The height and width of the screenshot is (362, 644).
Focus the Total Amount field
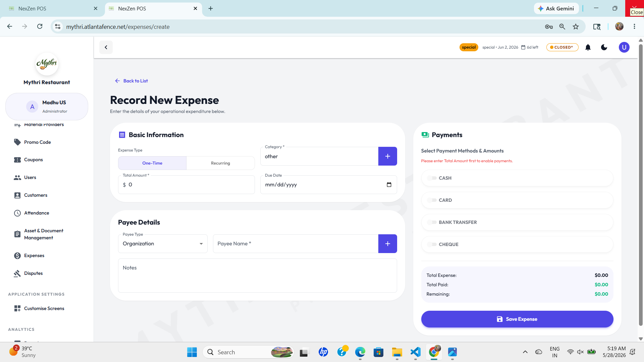click(x=186, y=185)
